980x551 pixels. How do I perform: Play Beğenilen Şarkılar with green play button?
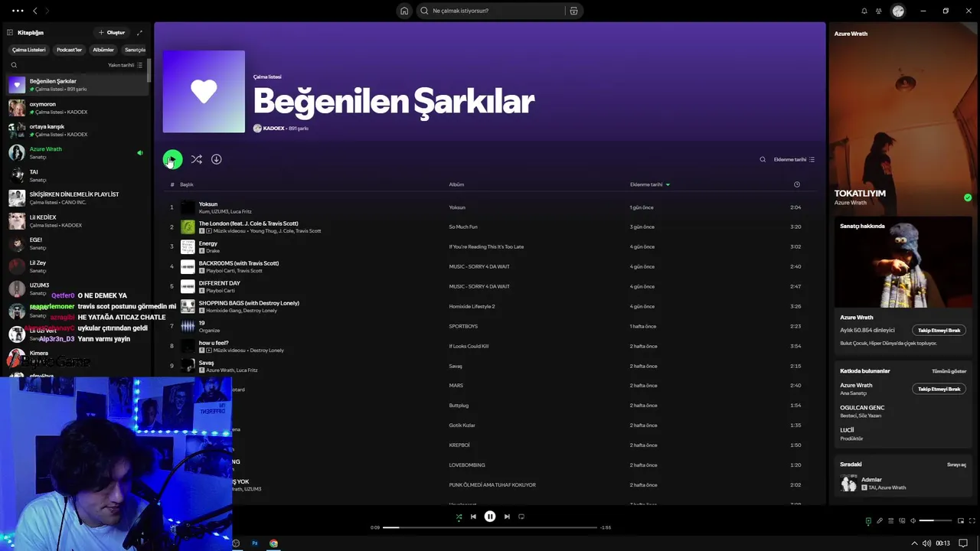tap(172, 159)
